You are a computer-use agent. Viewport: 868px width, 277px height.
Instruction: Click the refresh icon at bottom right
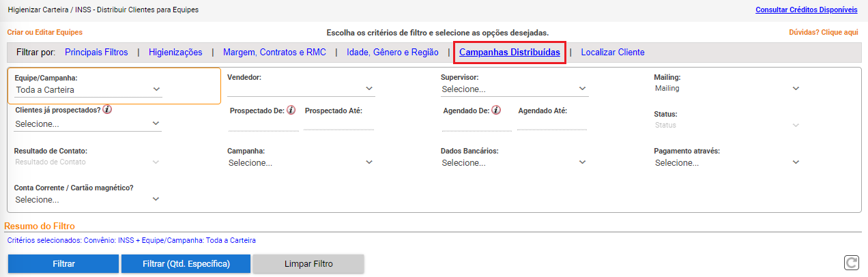click(x=851, y=263)
